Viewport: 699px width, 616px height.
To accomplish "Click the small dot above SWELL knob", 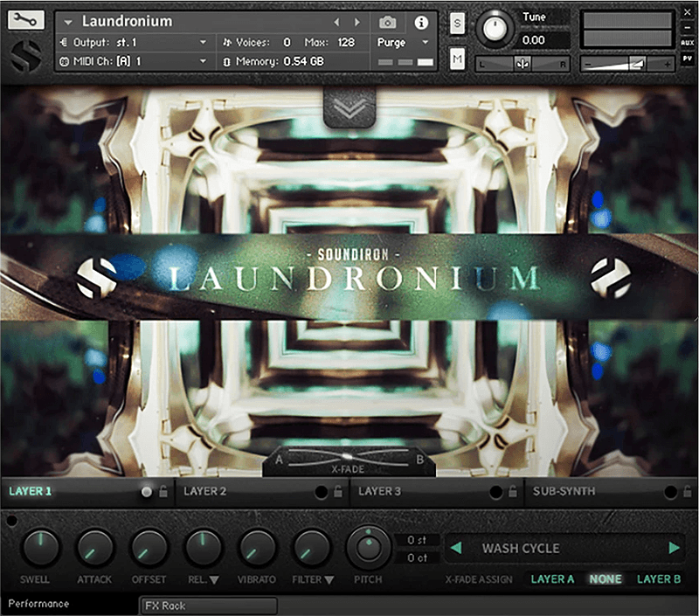I will pyautogui.click(x=12, y=520).
